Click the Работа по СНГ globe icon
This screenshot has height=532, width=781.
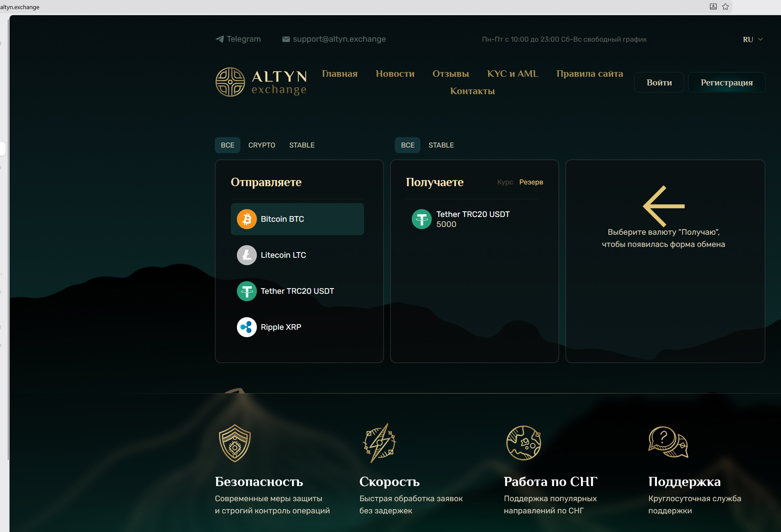[x=524, y=443]
